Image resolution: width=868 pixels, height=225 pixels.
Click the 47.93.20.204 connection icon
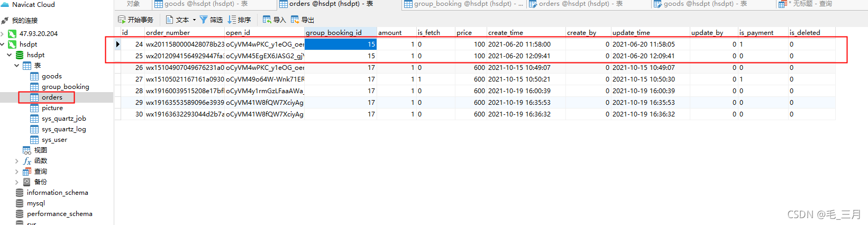pos(12,33)
